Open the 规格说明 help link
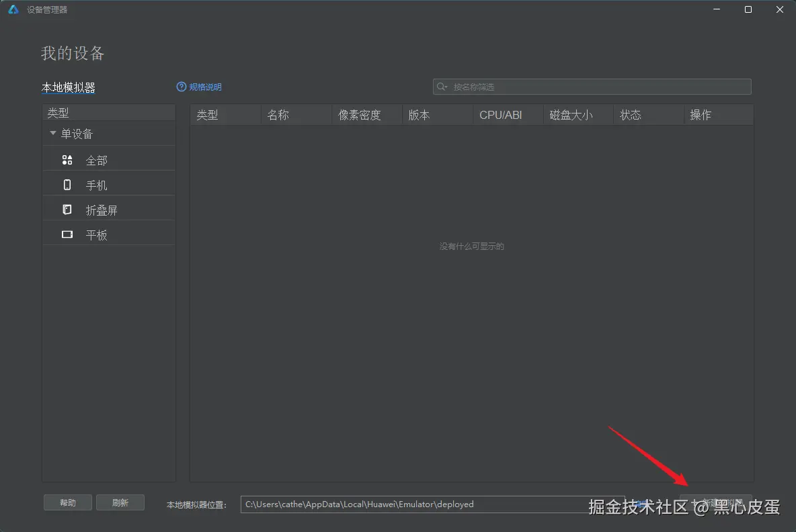Viewport: 796px width, 532px height. [199, 87]
